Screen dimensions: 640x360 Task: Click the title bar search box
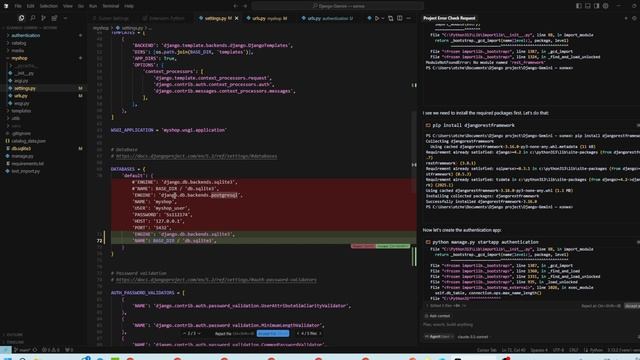(x=338, y=6)
